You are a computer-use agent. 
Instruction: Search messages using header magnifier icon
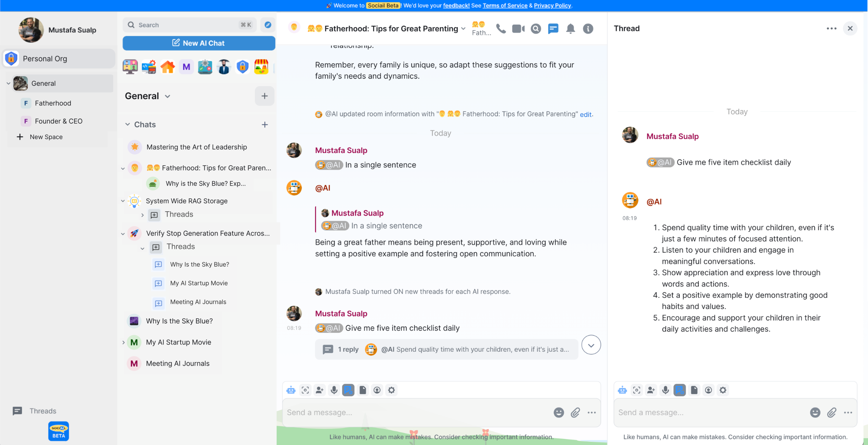[536, 29]
